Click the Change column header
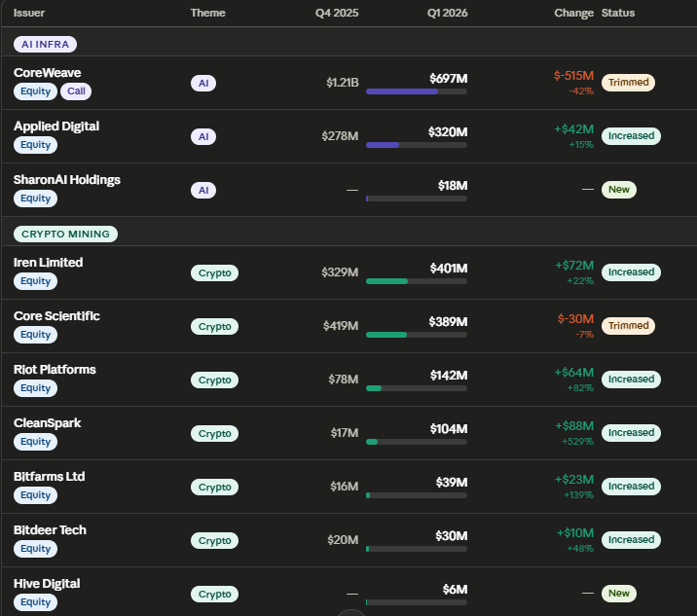Viewport: 697px width, 616px height. 573,13
